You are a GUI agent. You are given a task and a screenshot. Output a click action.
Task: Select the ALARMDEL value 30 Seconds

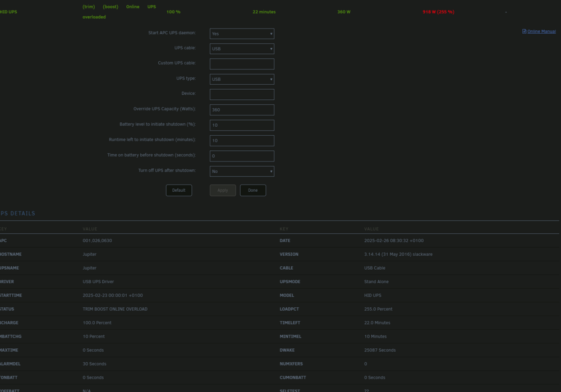click(x=94, y=364)
